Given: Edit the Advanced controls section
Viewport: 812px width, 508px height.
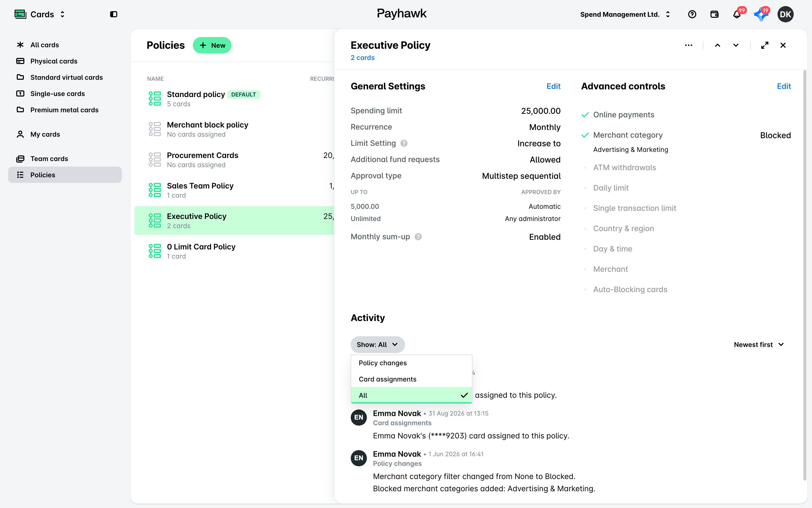Looking at the screenshot, I should [784, 86].
